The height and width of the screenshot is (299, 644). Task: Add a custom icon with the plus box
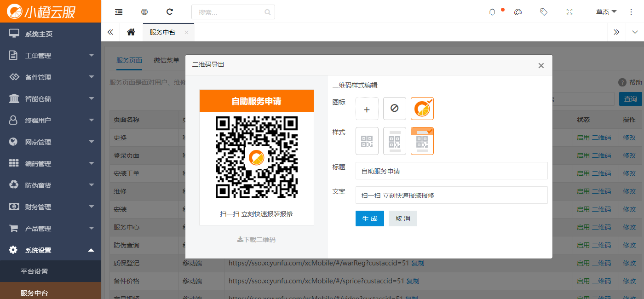tap(367, 109)
